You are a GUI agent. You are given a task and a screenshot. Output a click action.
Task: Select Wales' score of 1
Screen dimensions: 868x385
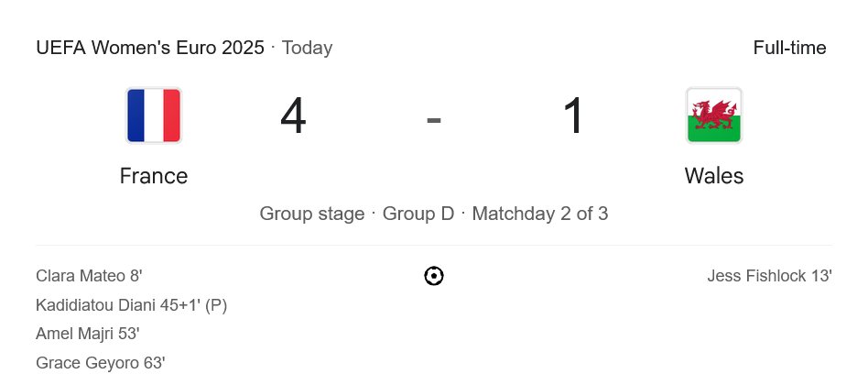pyautogui.click(x=573, y=116)
